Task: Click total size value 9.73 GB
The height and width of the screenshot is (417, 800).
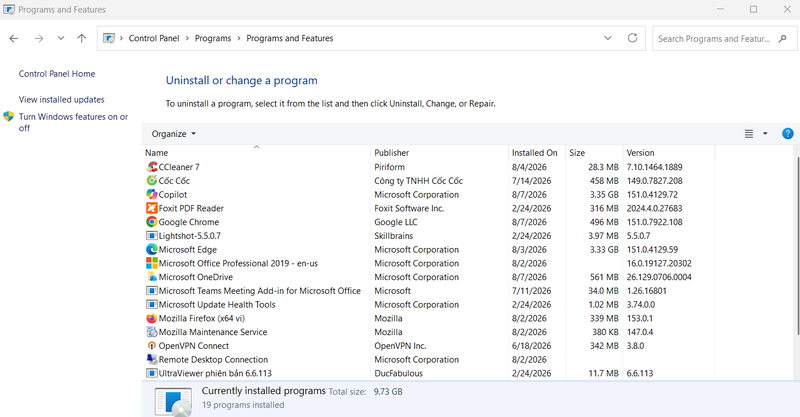Action: 388,391
